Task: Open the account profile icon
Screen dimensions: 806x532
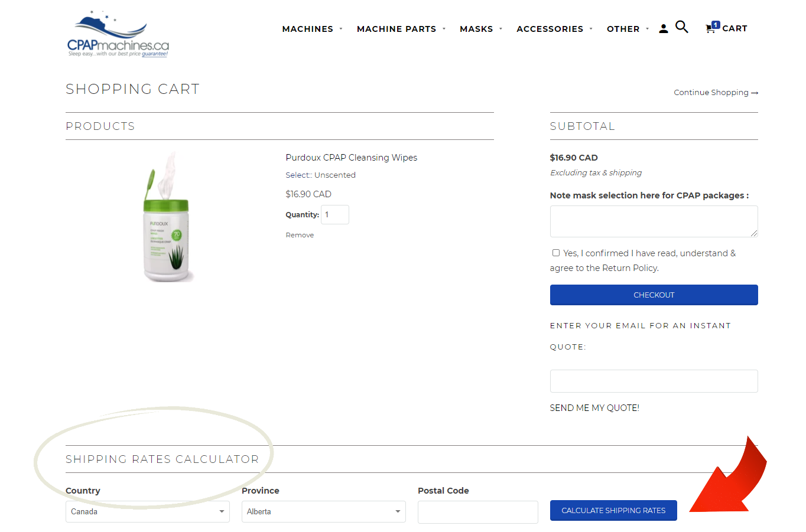Action: click(663, 28)
